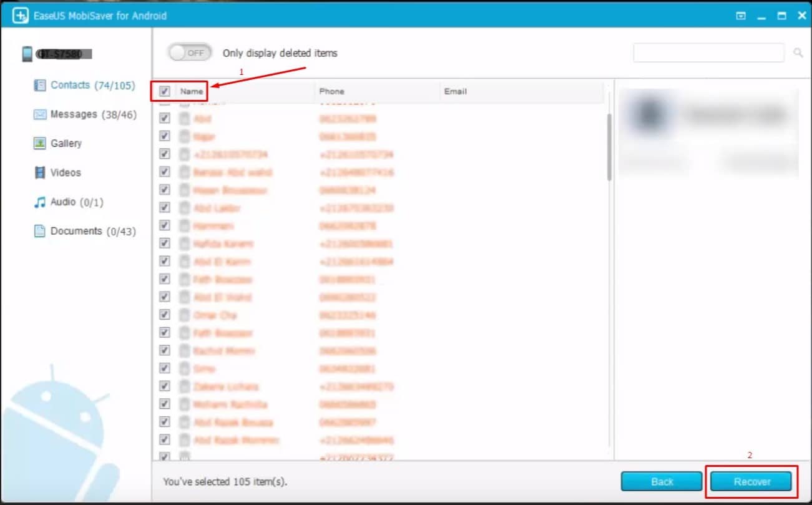Sort contacts by the Name column header
Screen dimensions: 812x505
pyautogui.click(x=192, y=91)
